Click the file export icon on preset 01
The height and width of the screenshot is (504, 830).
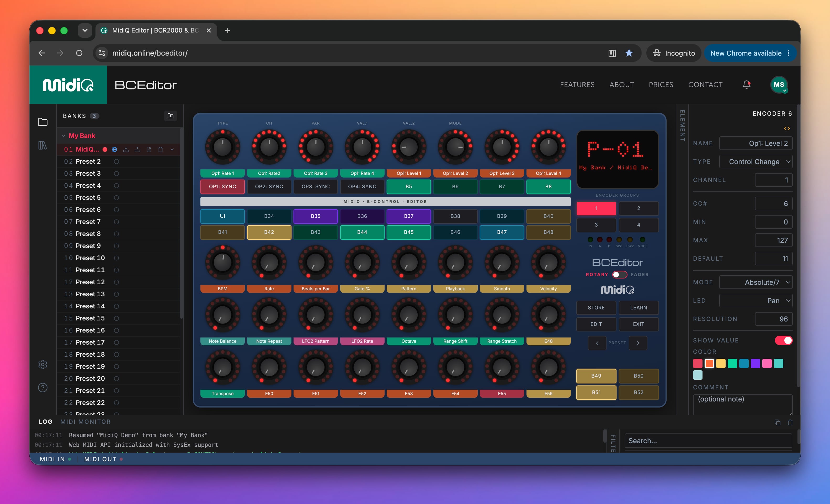point(149,149)
